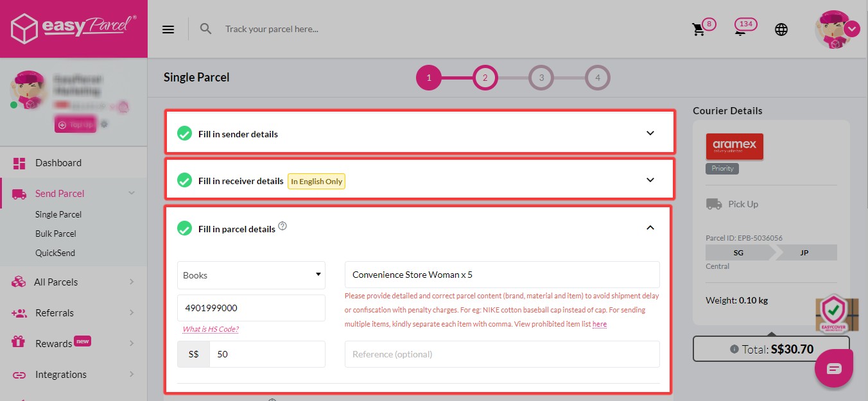Image resolution: width=868 pixels, height=401 pixels.
Task: Click the EasyCover shield badge
Action: (835, 311)
